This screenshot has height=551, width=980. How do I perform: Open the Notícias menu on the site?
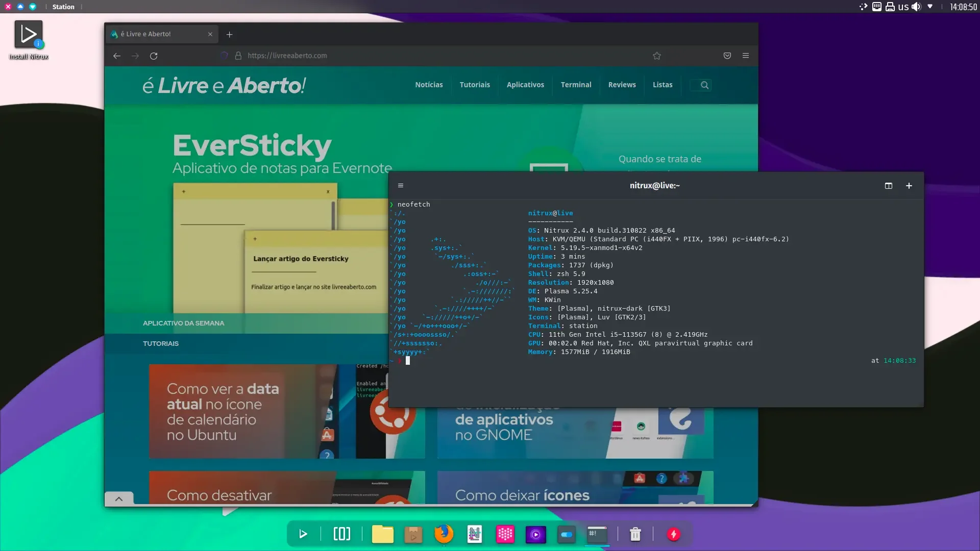point(429,85)
